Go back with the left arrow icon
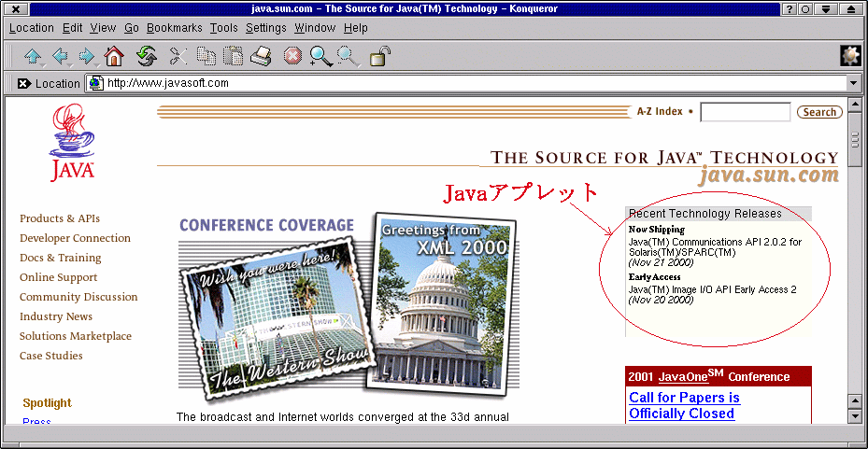Screen dimensions: 868x449 [59, 56]
